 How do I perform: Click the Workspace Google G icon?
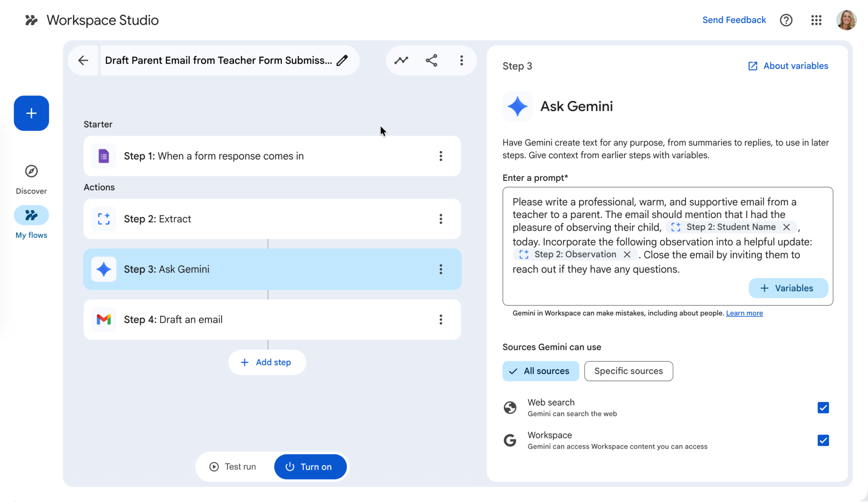(510, 441)
